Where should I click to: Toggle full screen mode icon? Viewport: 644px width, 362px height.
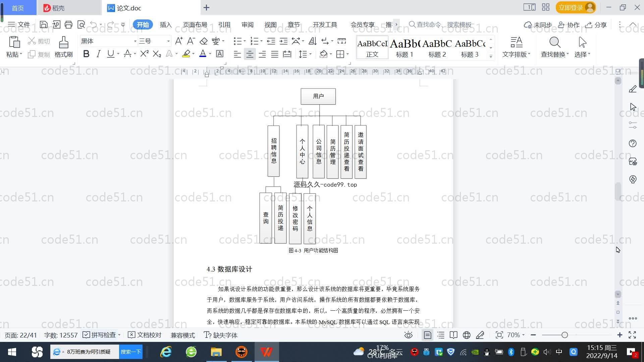632,335
